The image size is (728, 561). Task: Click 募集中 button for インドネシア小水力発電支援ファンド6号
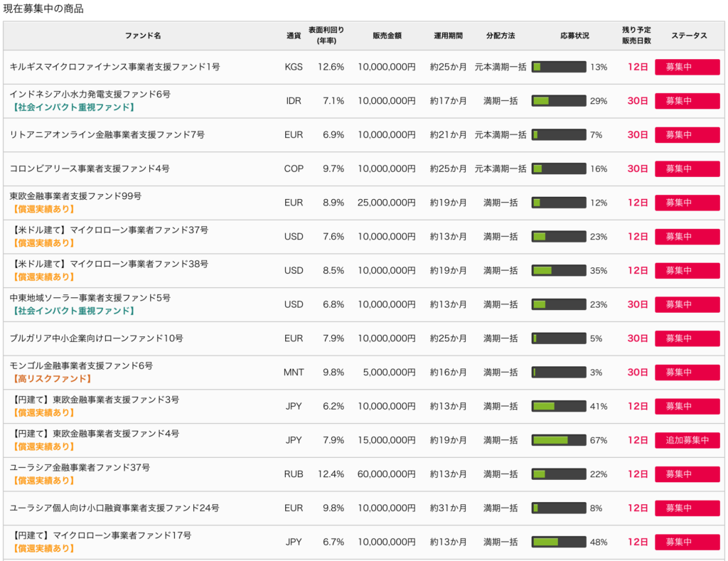point(687,101)
